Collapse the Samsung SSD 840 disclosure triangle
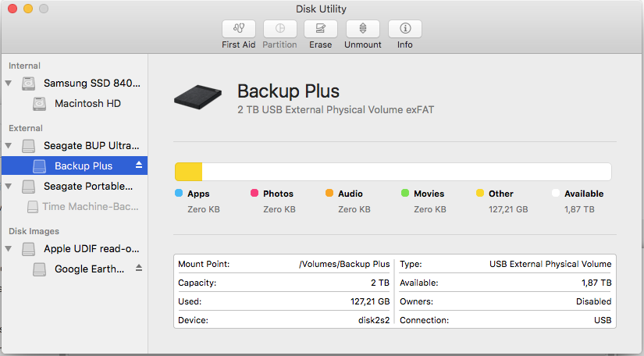This screenshot has height=356, width=644. 9,84
